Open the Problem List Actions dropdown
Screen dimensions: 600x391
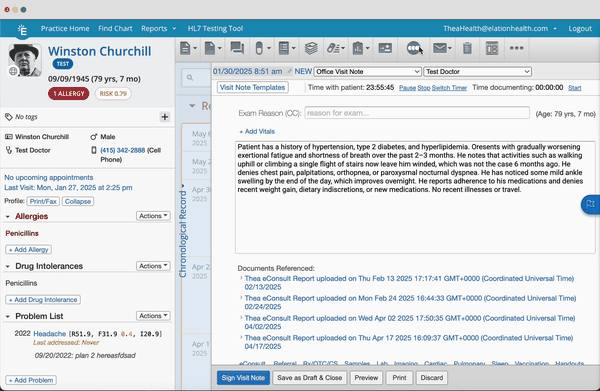point(153,316)
